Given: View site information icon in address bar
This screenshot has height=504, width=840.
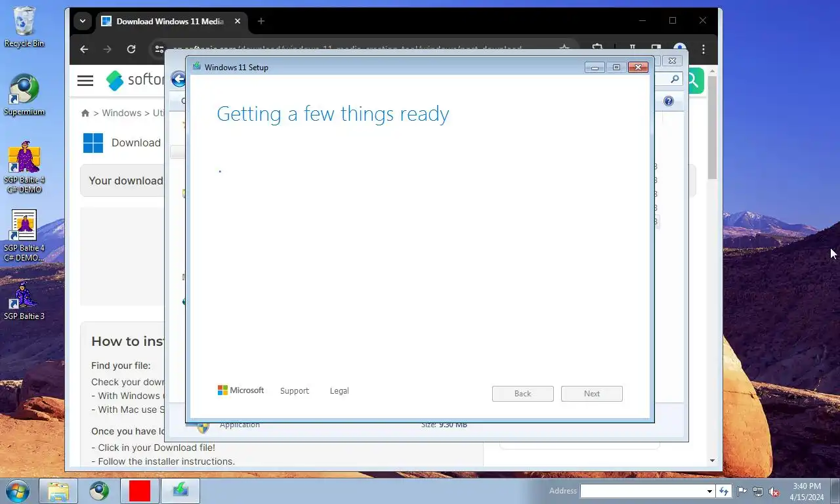Looking at the screenshot, I should point(158,49).
